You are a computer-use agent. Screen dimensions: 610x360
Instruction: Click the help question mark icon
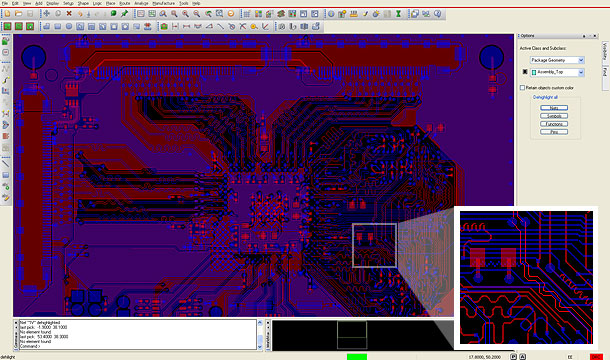click(438, 14)
